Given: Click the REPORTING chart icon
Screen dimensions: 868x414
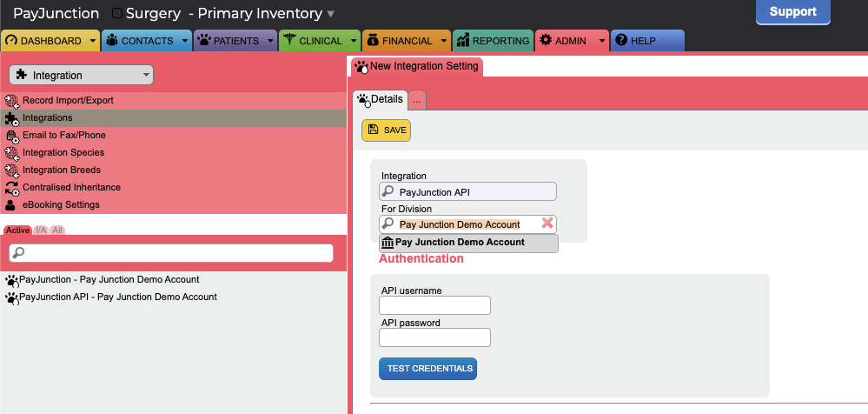Looking at the screenshot, I should point(463,40).
